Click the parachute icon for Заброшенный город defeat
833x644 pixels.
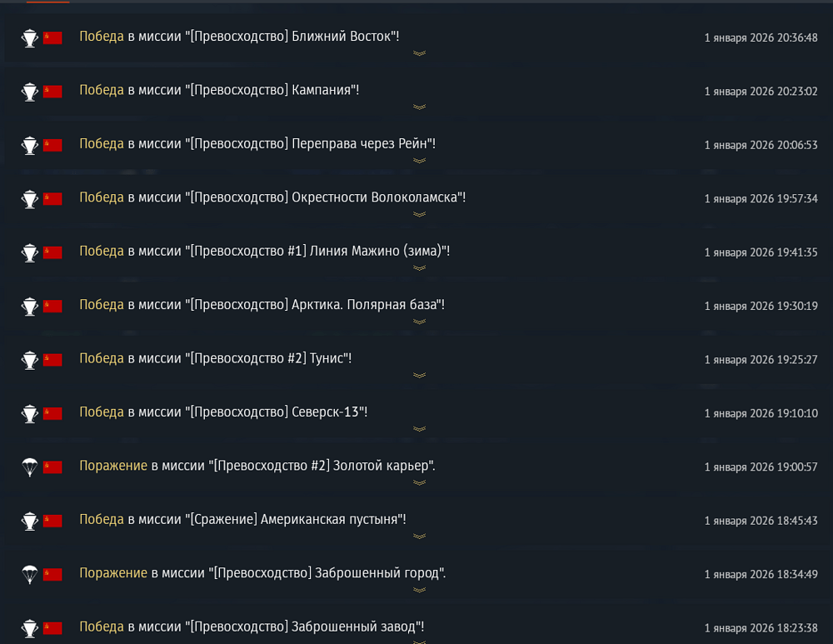point(30,574)
